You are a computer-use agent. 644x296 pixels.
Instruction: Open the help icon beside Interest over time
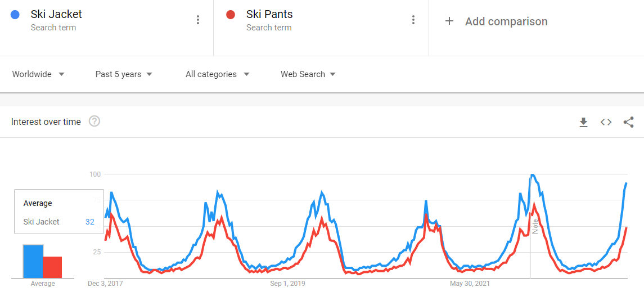click(x=94, y=122)
